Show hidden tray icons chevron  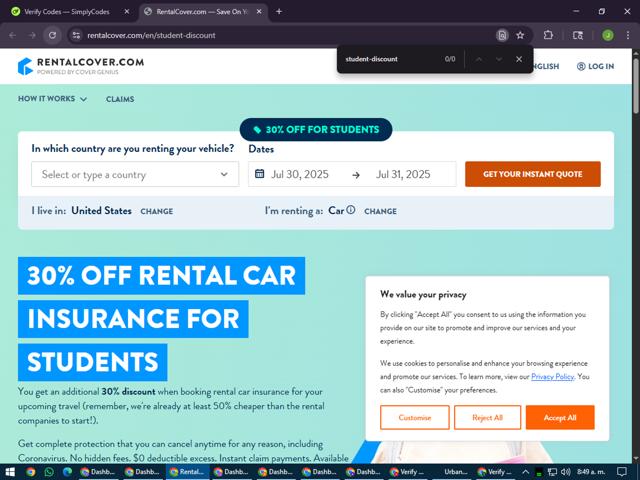click(x=525, y=472)
